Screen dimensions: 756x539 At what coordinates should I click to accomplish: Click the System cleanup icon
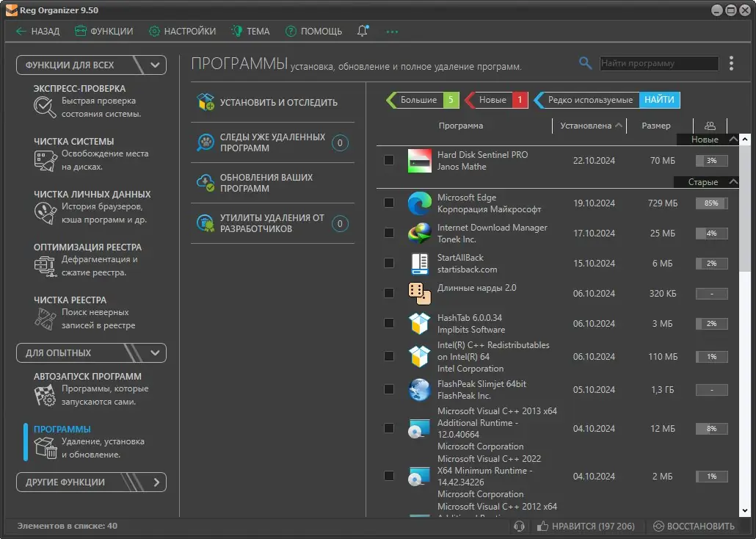point(45,161)
